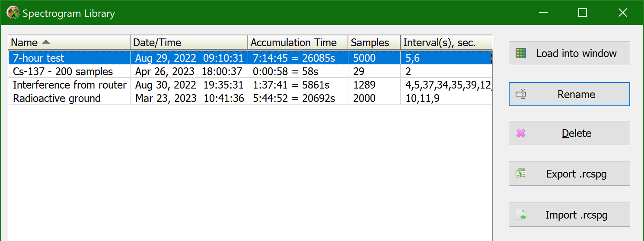
Task: Click the Spectrogram Library app icon
Action: (x=13, y=13)
